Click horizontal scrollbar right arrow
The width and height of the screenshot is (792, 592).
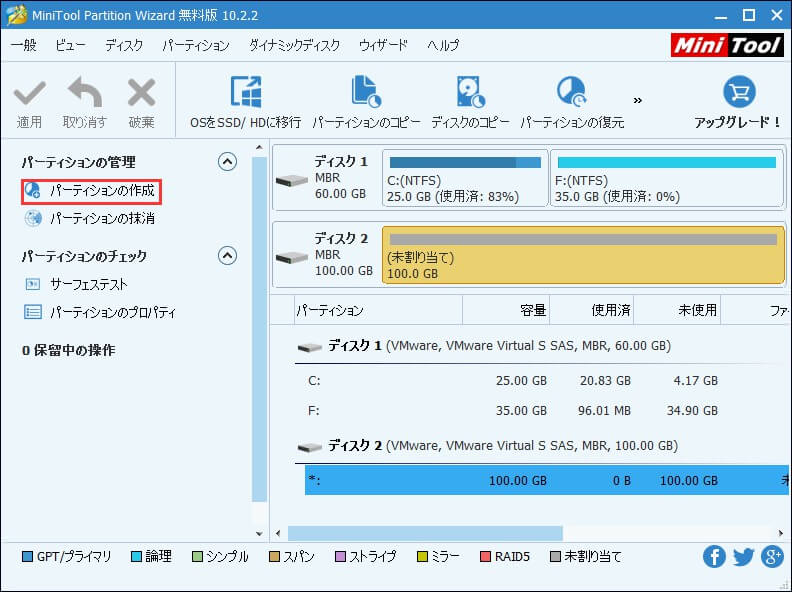(x=781, y=533)
